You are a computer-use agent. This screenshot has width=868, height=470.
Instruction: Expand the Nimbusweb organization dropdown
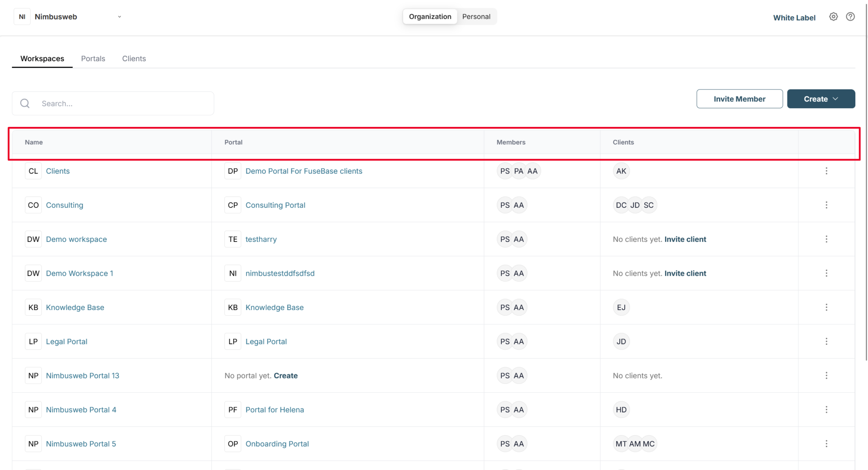tap(120, 17)
